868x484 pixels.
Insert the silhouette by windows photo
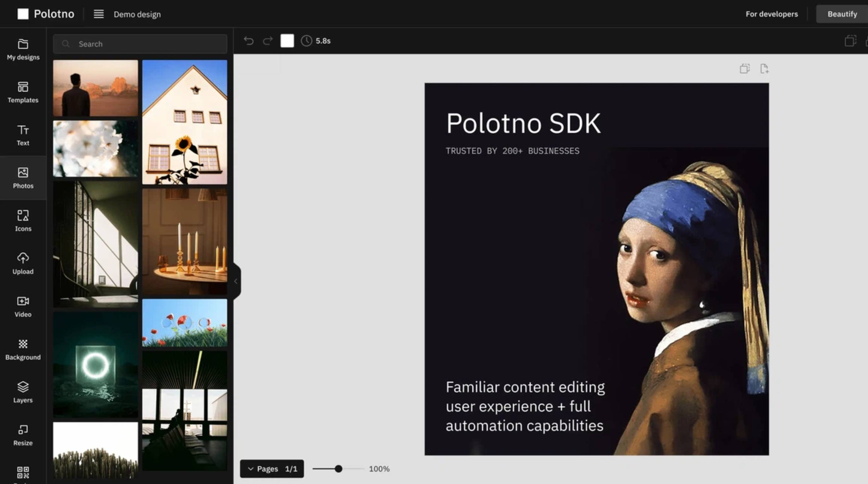[x=185, y=411]
